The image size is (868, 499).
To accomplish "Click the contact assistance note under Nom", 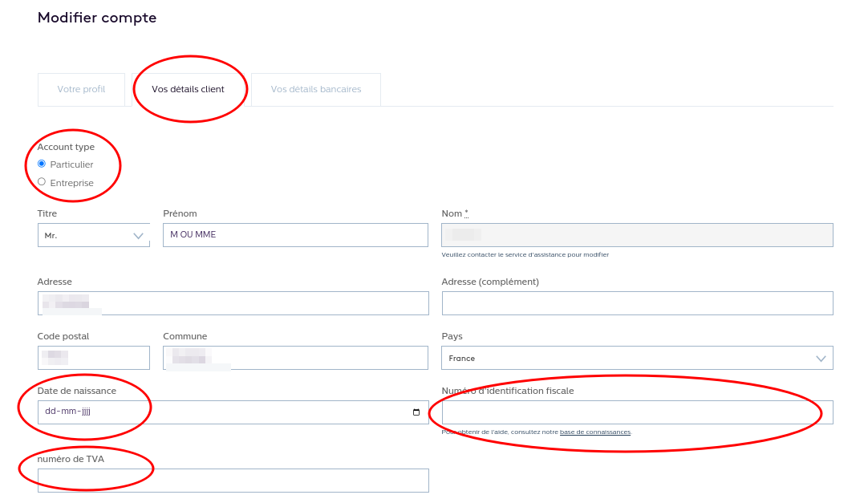I will 525,254.
